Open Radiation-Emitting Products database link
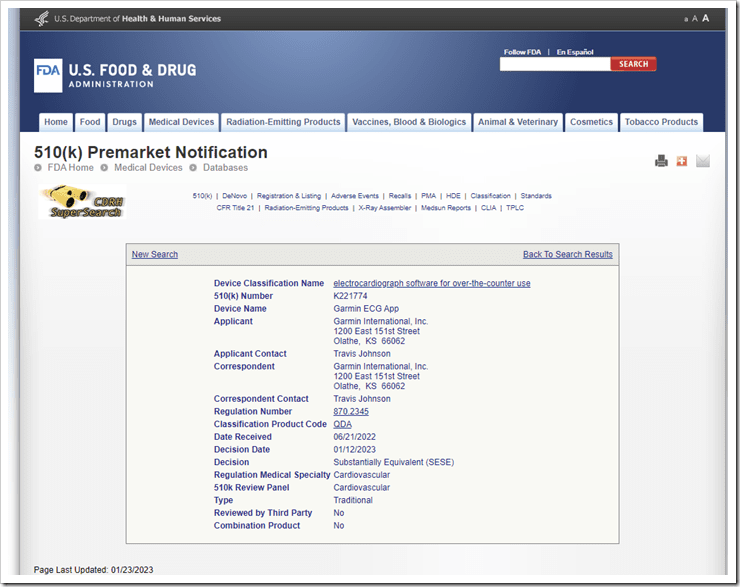The height and width of the screenshot is (587, 740). pyautogui.click(x=306, y=208)
